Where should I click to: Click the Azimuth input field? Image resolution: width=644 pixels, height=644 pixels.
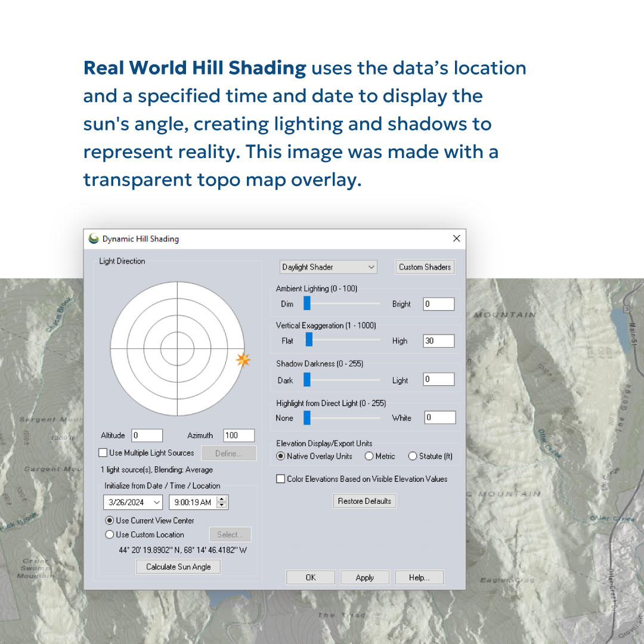pyautogui.click(x=238, y=435)
